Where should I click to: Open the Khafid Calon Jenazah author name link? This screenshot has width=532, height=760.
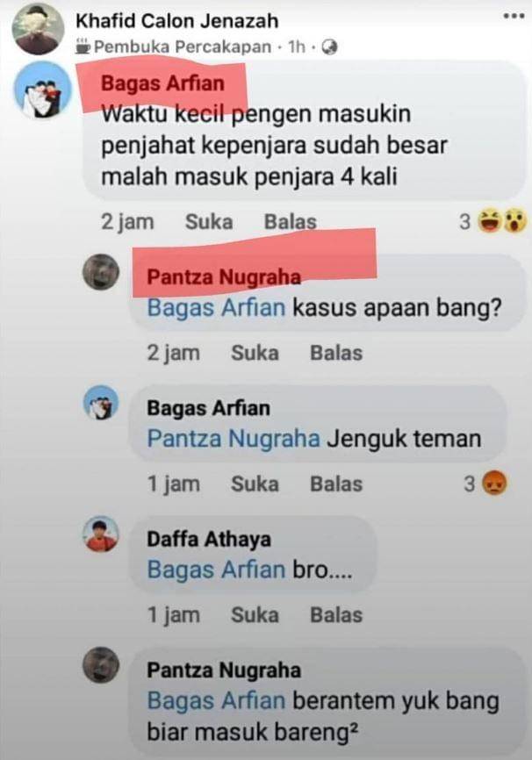(x=177, y=21)
